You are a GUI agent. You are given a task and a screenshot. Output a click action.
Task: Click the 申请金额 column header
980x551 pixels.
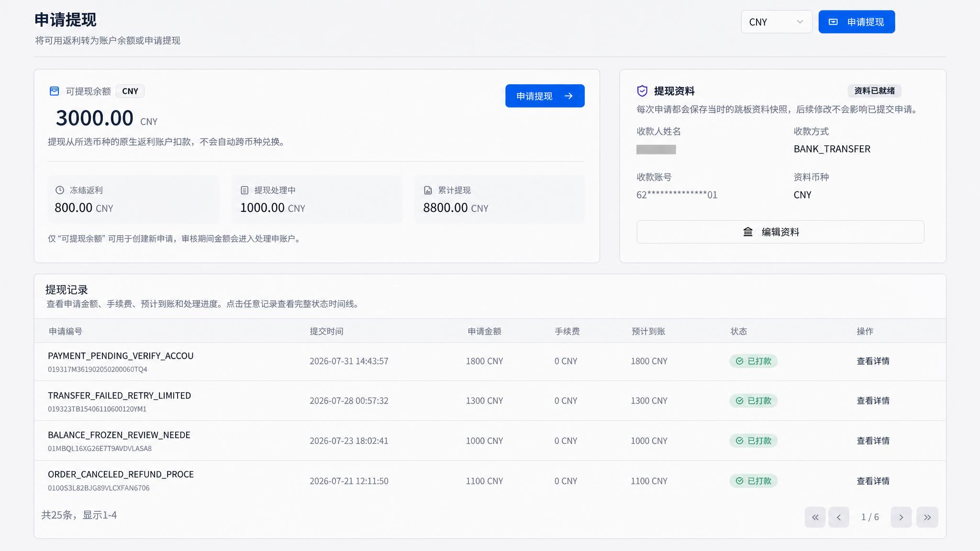pos(485,331)
